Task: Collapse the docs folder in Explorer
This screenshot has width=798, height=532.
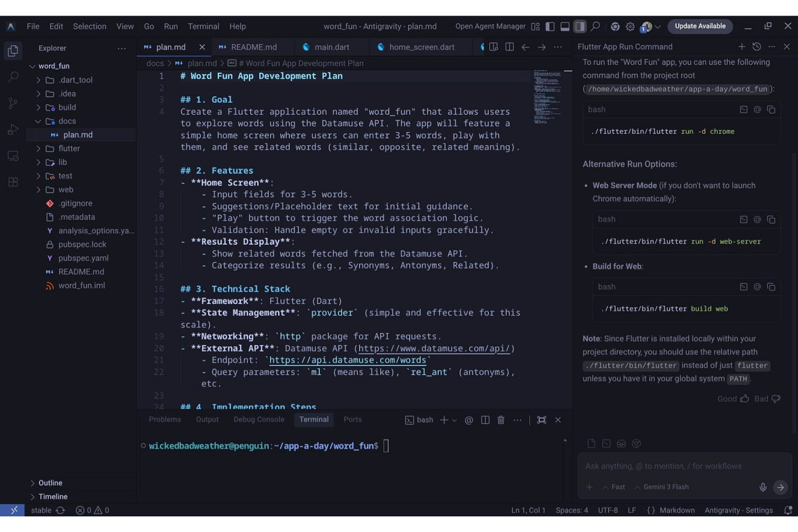Action: (x=67, y=121)
